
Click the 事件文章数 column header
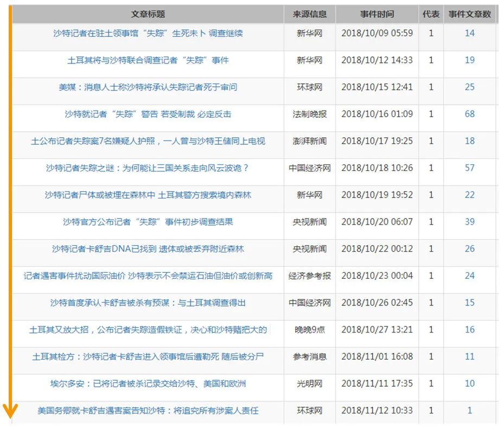[x=470, y=14]
